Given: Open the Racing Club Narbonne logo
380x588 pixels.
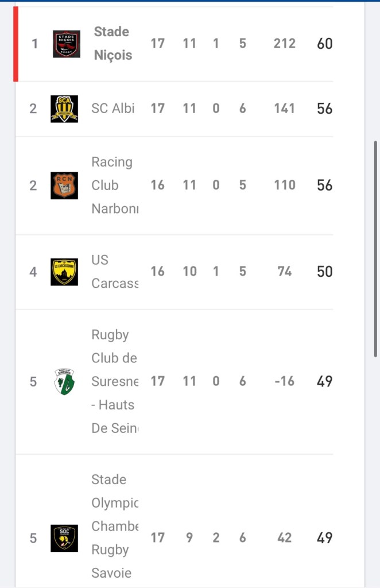Looking at the screenshot, I should [x=64, y=185].
